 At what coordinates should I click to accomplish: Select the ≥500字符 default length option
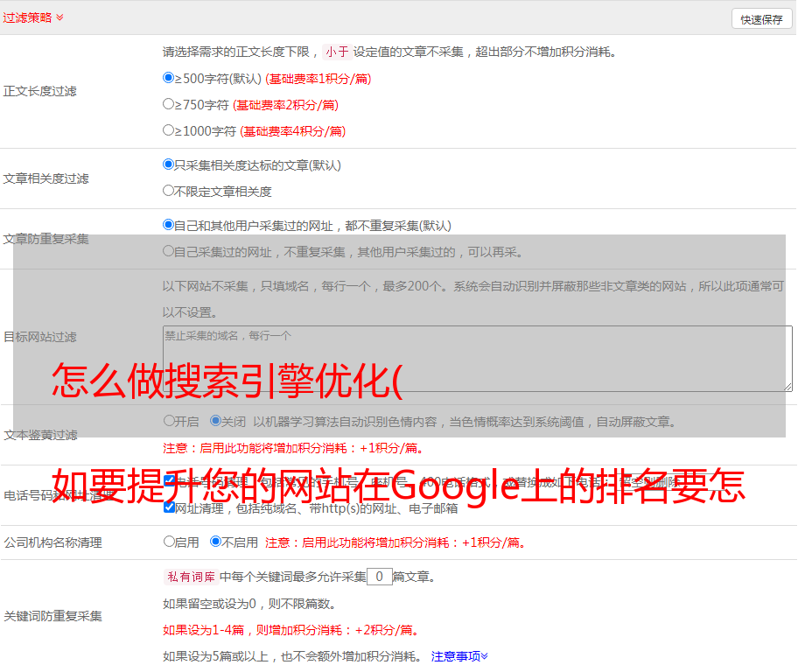click(169, 78)
